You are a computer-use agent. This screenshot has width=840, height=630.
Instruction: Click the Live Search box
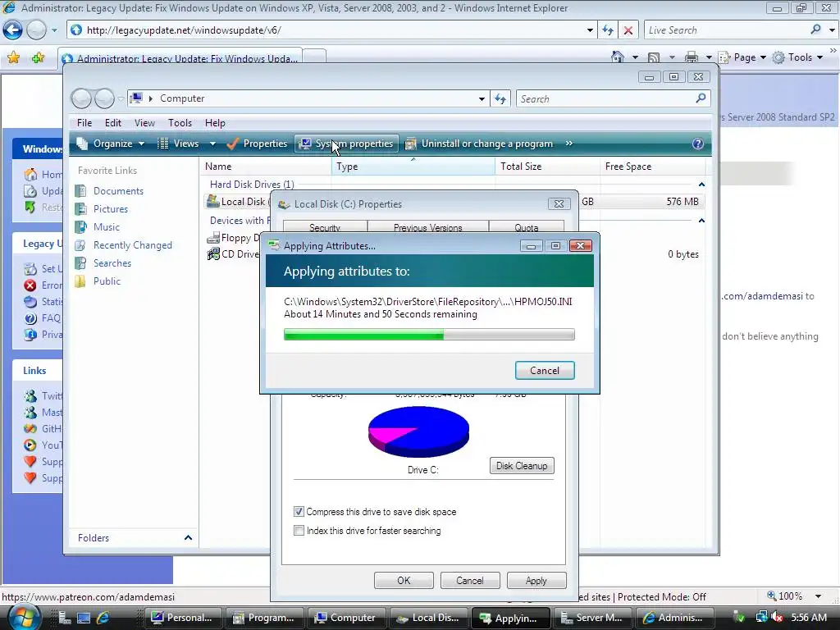pyautogui.click(x=727, y=30)
